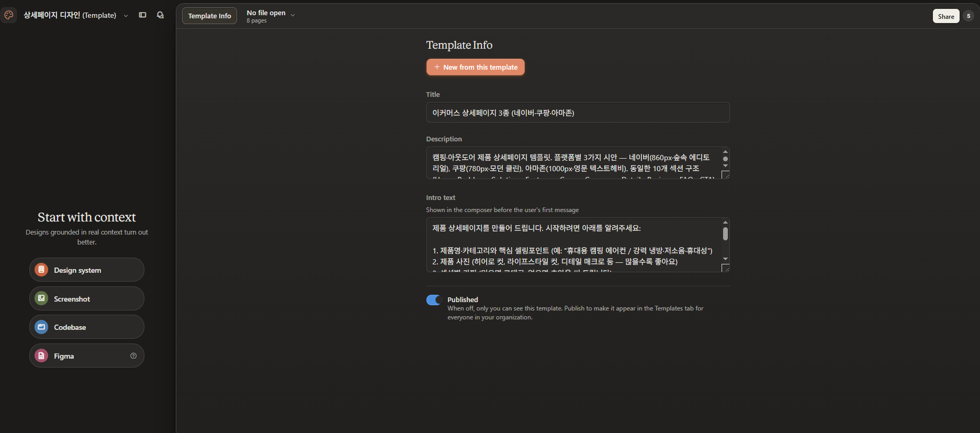The width and height of the screenshot is (980, 433).
Task: Click the Intro text scrollbar thumb
Action: (725, 234)
